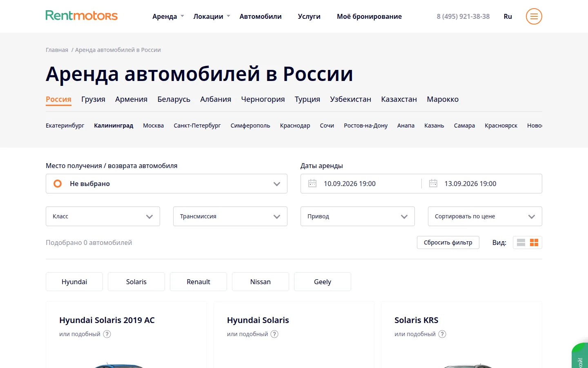The image size is (588, 368).
Task: Choose the Сочи city link
Action: pyautogui.click(x=327, y=126)
